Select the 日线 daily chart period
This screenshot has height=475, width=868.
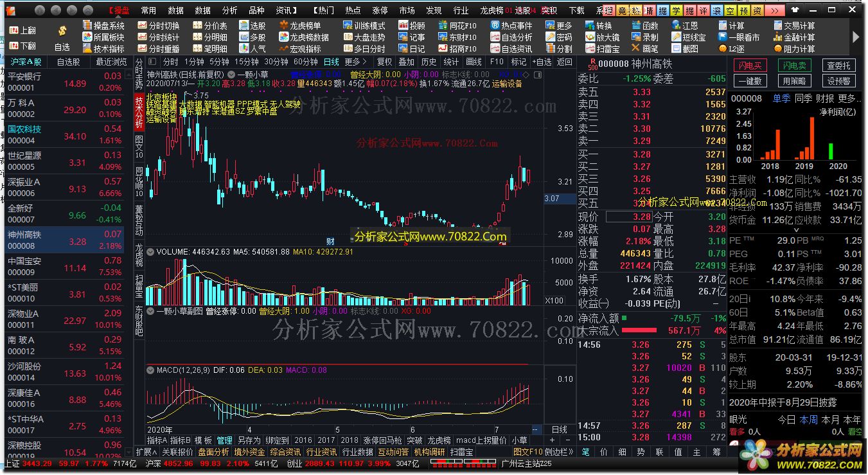click(x=331, y=62)
